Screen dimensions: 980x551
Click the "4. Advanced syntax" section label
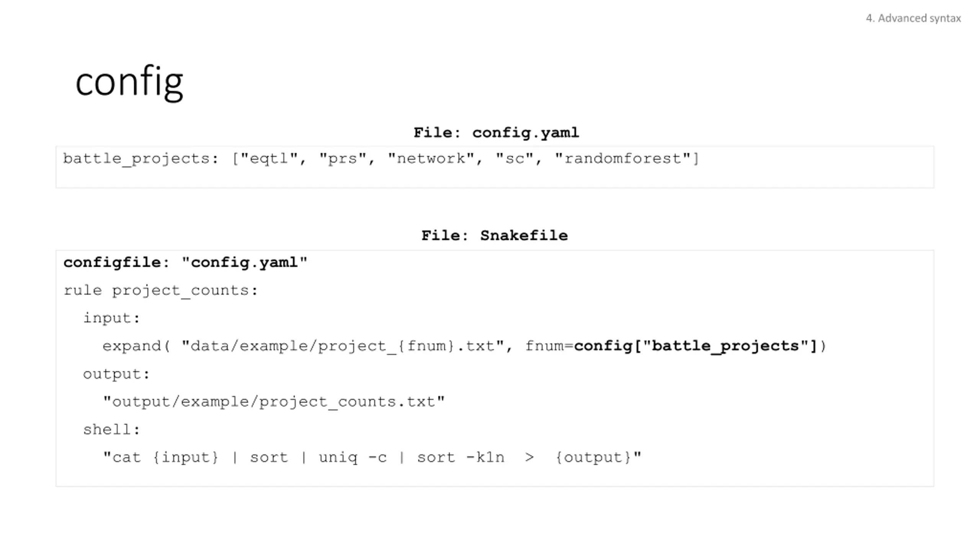coord(913,18)
